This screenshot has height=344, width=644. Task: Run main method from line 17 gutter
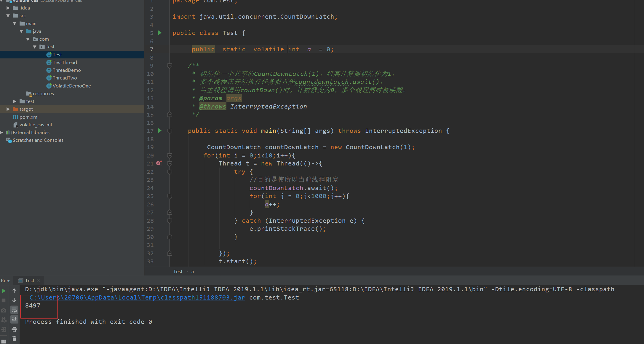coord(160,131)
